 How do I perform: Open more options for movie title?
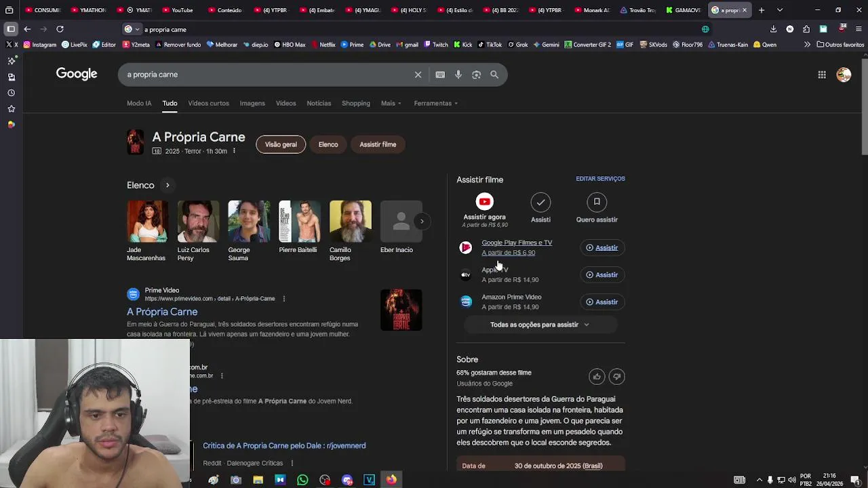click(x=234, y=150)
